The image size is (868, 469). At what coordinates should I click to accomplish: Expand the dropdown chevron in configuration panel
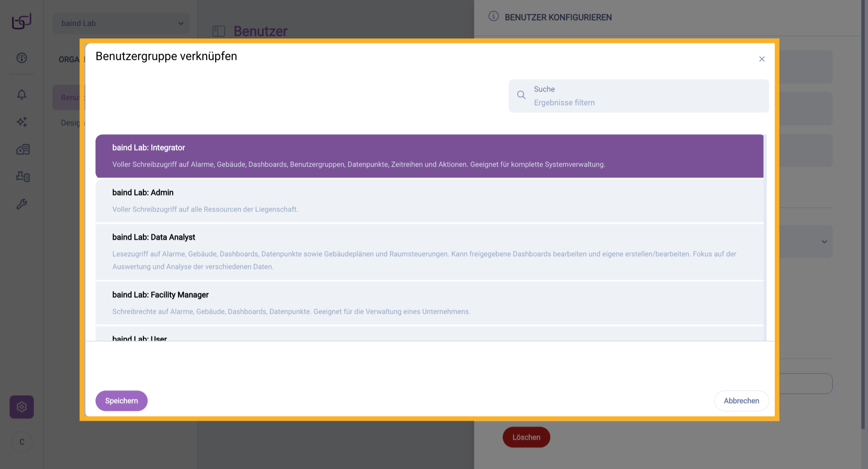(x=824, y=242)
